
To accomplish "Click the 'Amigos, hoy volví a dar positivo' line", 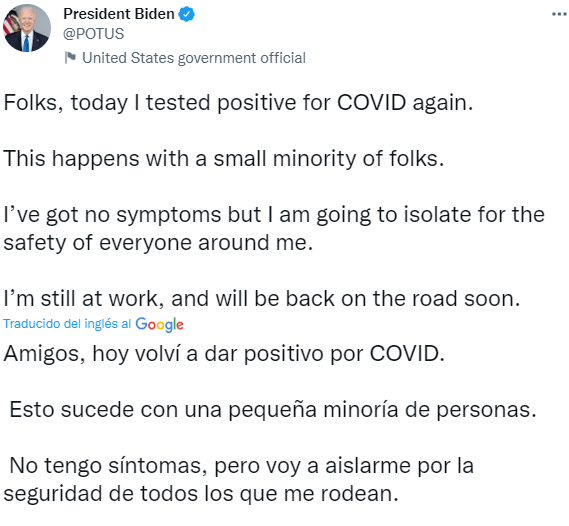I will [x=224, y=354].
